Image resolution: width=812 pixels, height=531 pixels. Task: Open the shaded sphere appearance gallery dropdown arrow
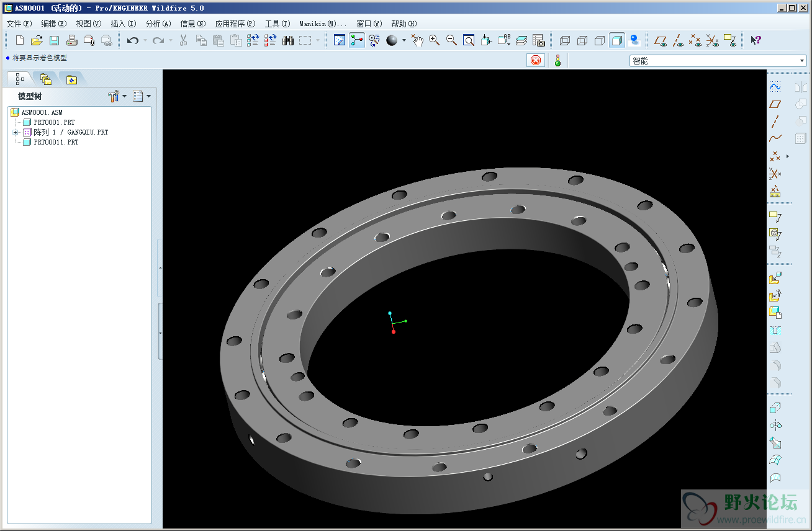coord(404,40)
